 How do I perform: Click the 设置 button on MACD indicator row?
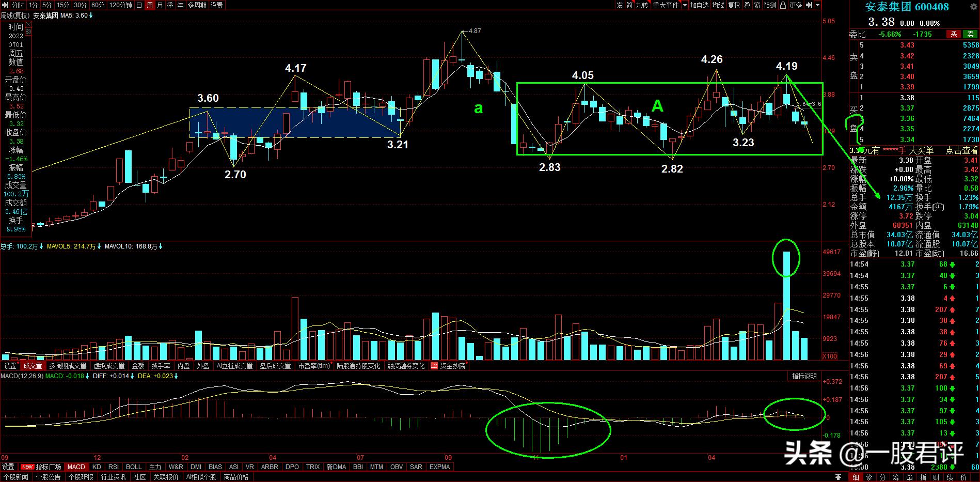8,467
